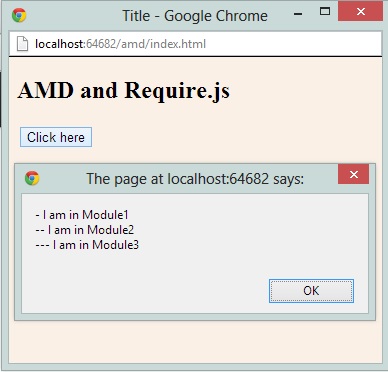
Task: Close the localhost alert dialog
Action: tap(354, 174)
